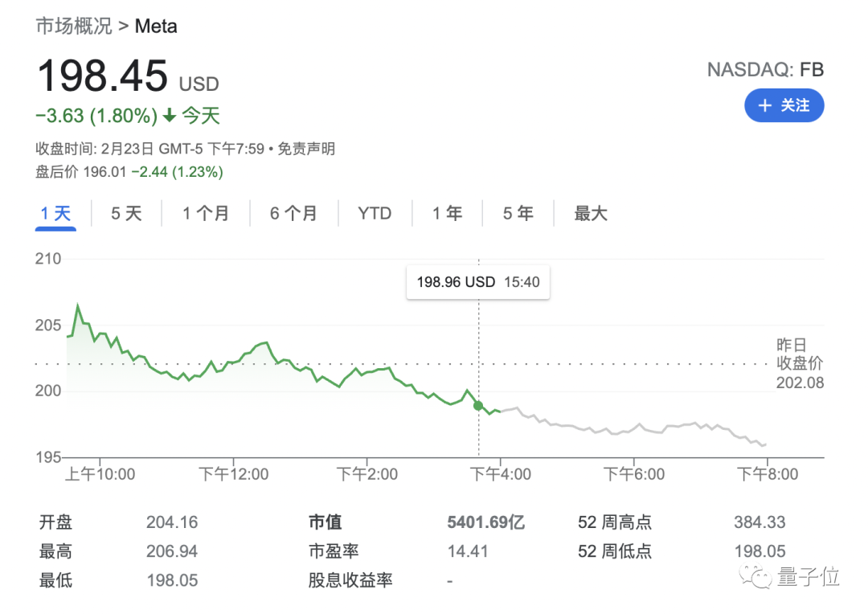Choose the 最大 time range tab
This screenshot has width=868, height=614.
[x=591, y=214]
